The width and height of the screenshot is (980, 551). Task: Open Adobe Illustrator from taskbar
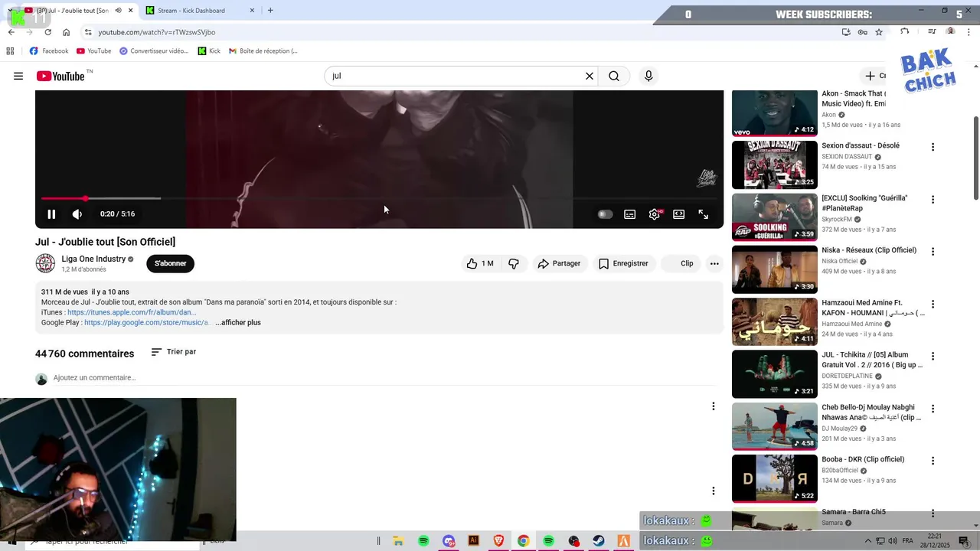click(473, 541)
